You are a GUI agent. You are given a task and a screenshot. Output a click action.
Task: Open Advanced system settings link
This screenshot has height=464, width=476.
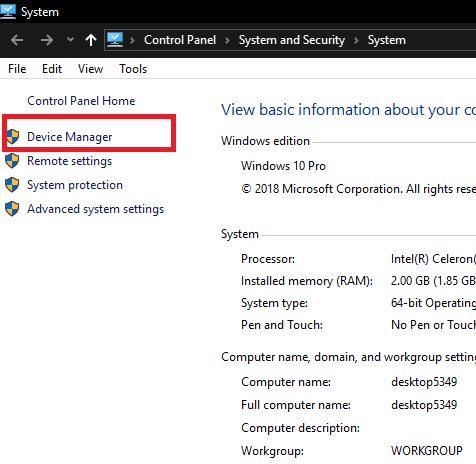tap(96, 209)
